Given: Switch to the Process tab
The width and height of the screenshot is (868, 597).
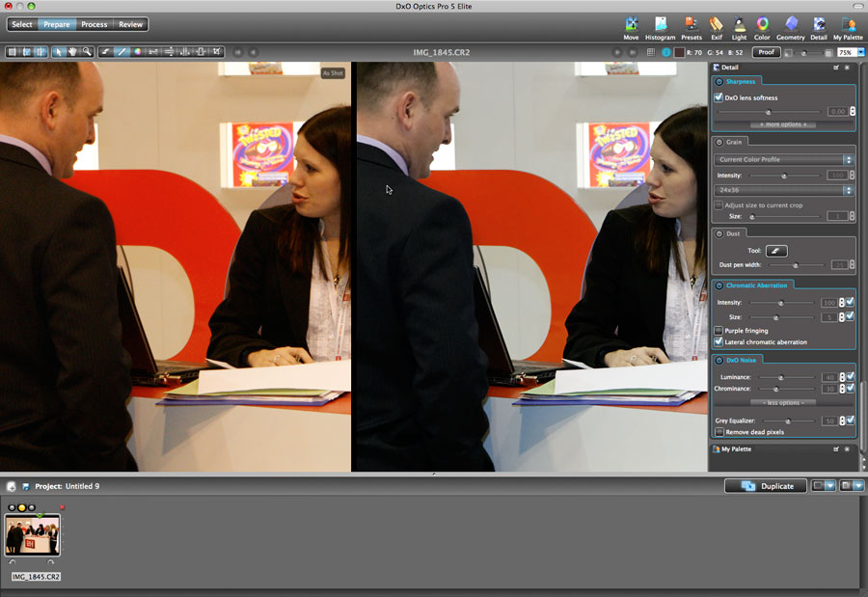Looking at the screenshot, I should click(x=95, y=24).
